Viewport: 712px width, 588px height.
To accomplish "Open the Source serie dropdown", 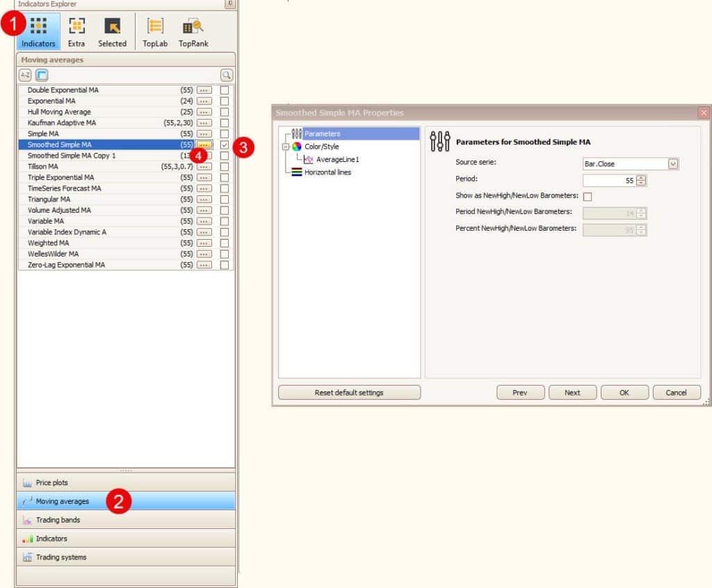I will (x=672, y=164).
